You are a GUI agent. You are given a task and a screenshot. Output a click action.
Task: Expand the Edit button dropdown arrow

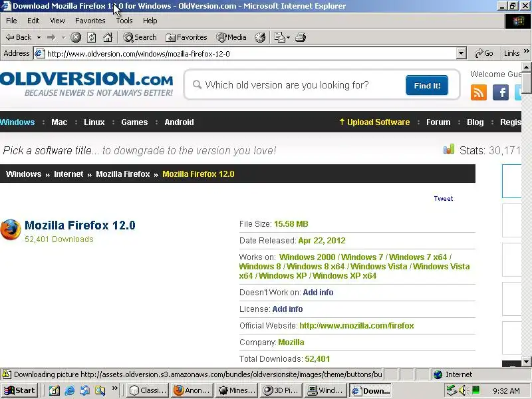click(289, 37)
